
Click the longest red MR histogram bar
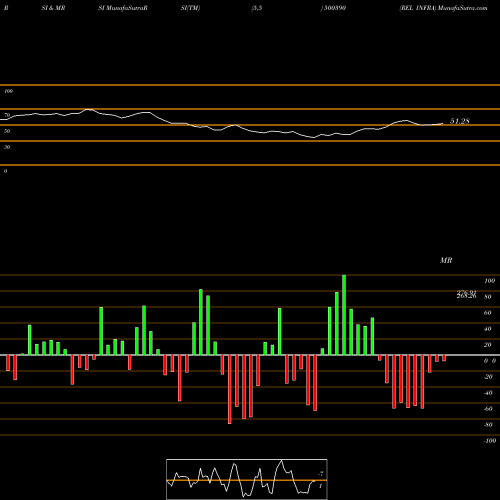pos(230,389)
